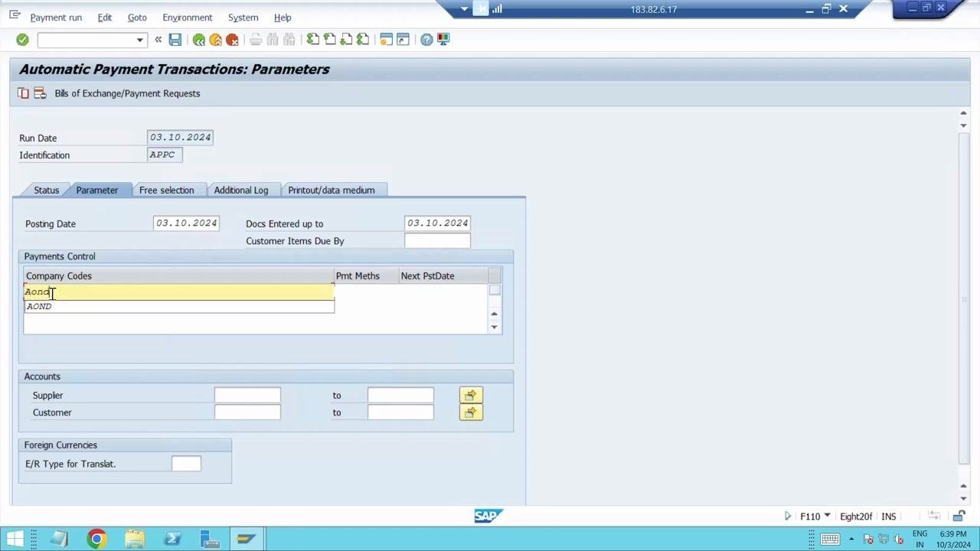Open the Additional Log tab

[x=241, y=190]
